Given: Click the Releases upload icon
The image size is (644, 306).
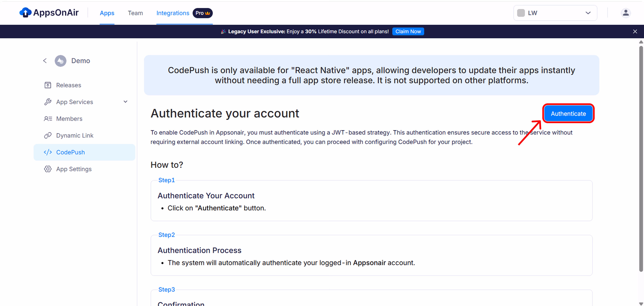Looking at the screenshot, I should (x=48, y=85).
